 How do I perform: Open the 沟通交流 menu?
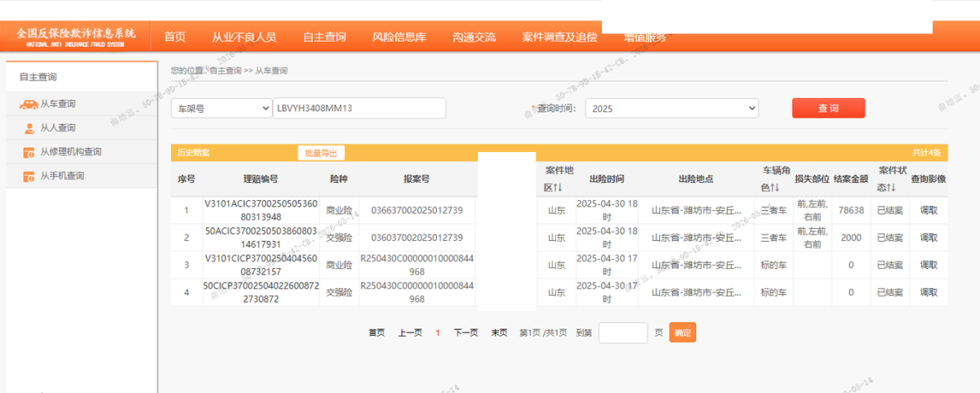474,37
